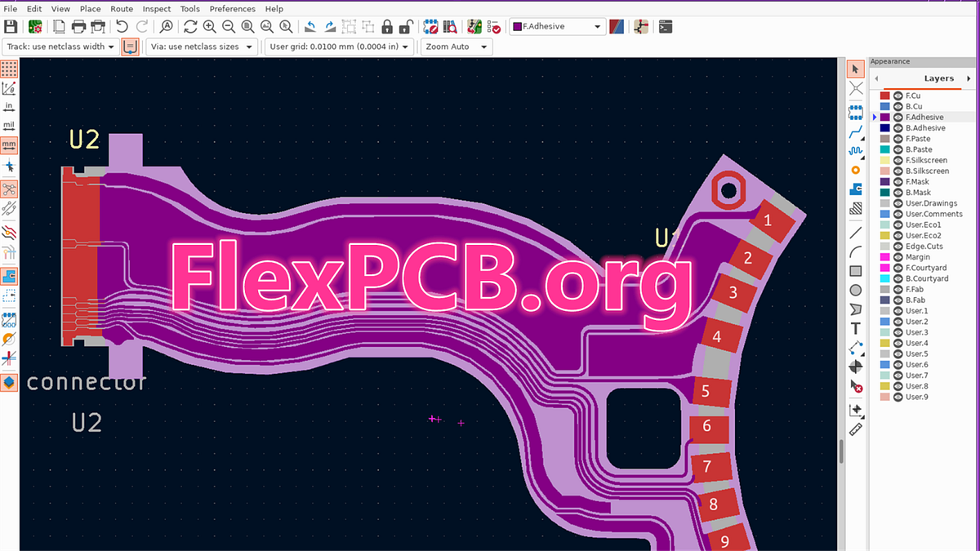Viewport: 980px width, 551px height.
Task: Collapse the Appearance panel with the left chevron
Action: 875,78
